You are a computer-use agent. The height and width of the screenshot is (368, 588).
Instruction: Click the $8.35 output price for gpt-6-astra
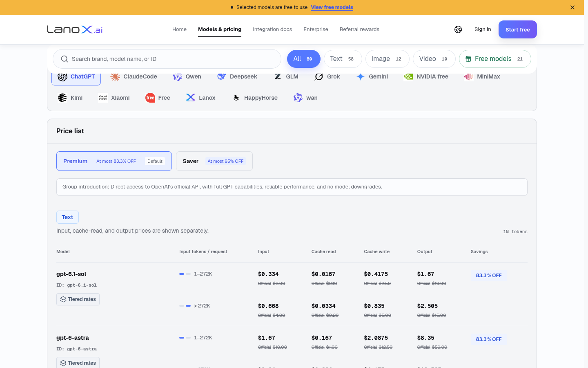pos(426,338)
